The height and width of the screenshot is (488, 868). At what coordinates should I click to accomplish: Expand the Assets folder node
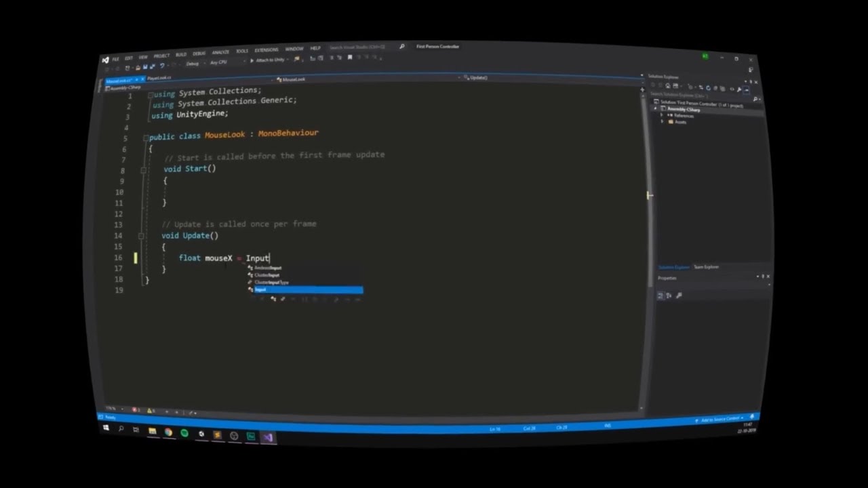point(662,121)
